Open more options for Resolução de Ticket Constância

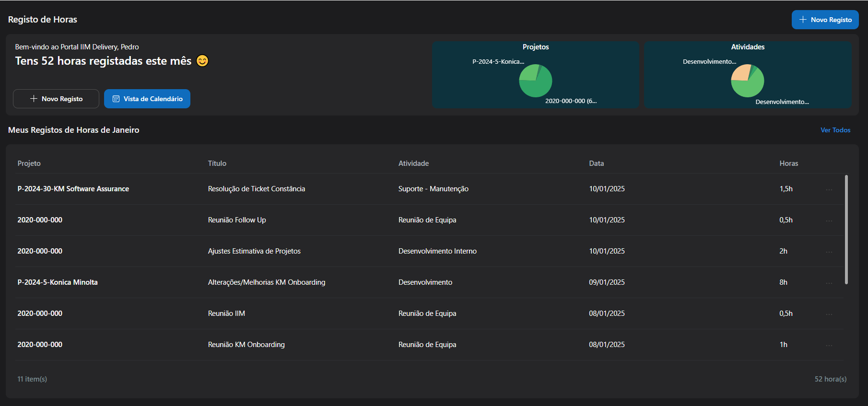pyautogui.click(x=829, y=189)
